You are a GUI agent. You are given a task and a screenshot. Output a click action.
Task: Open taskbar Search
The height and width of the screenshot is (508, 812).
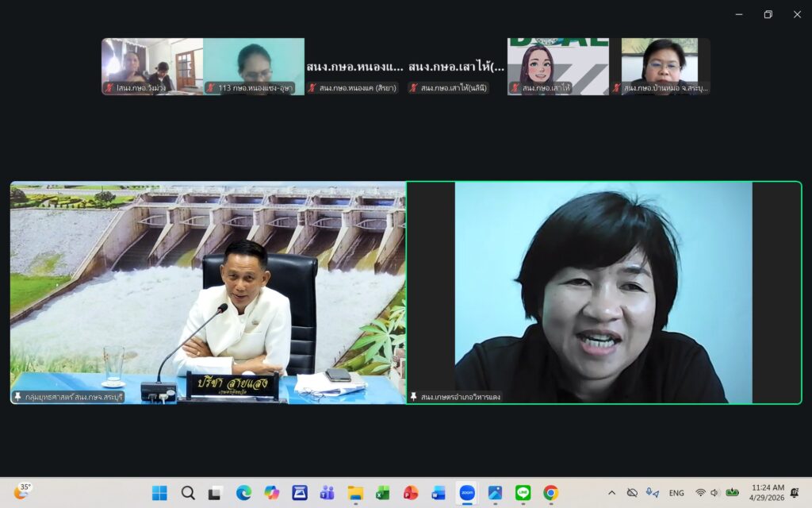(x=188, y=493)
